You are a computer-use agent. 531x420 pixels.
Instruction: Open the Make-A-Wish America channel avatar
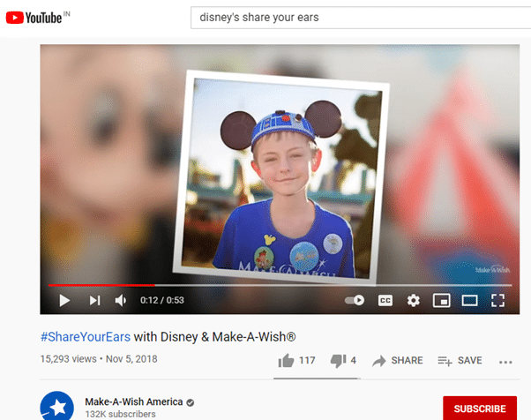pos(56,407)
